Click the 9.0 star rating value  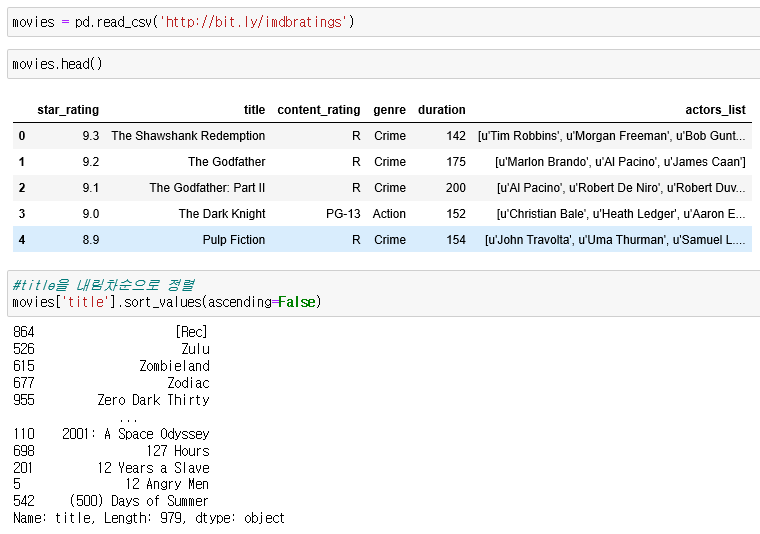pyautogui.click(x=91, y=214)
